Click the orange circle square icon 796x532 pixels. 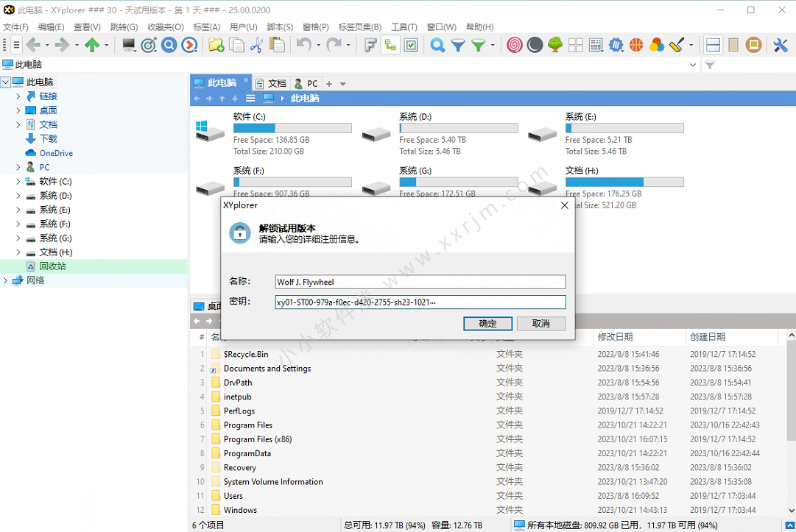coord(754,45)
